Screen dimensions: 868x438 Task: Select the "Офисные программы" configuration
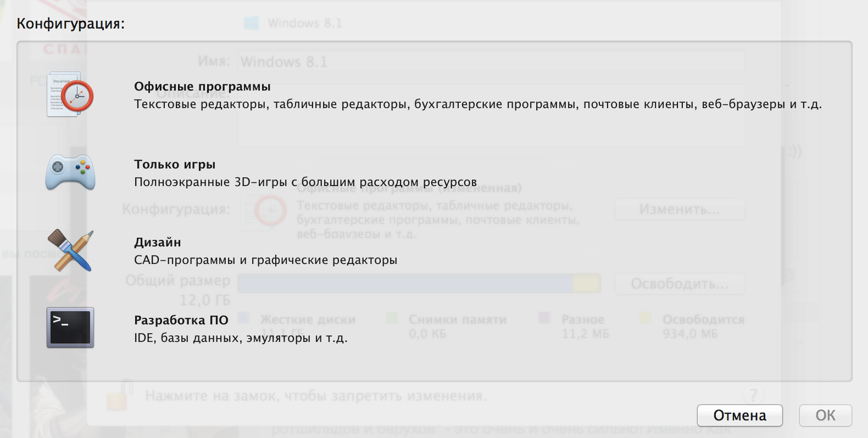[202, 87]
